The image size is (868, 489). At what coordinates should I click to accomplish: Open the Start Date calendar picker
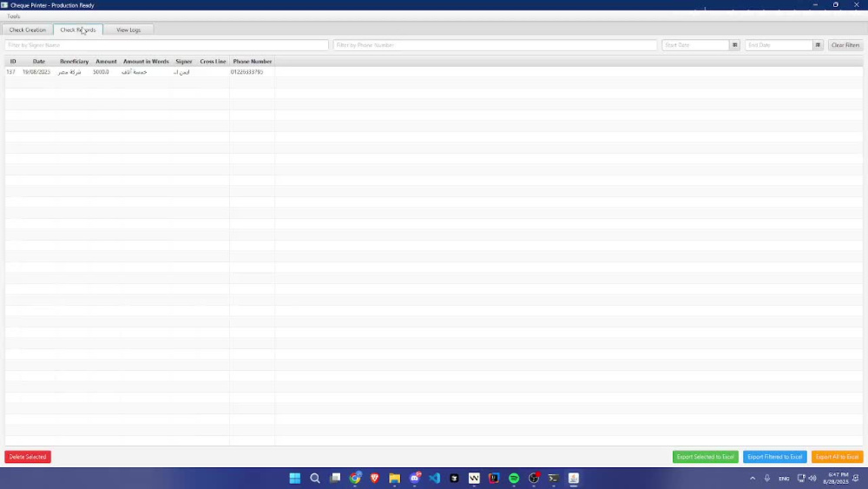click(734, 45)
